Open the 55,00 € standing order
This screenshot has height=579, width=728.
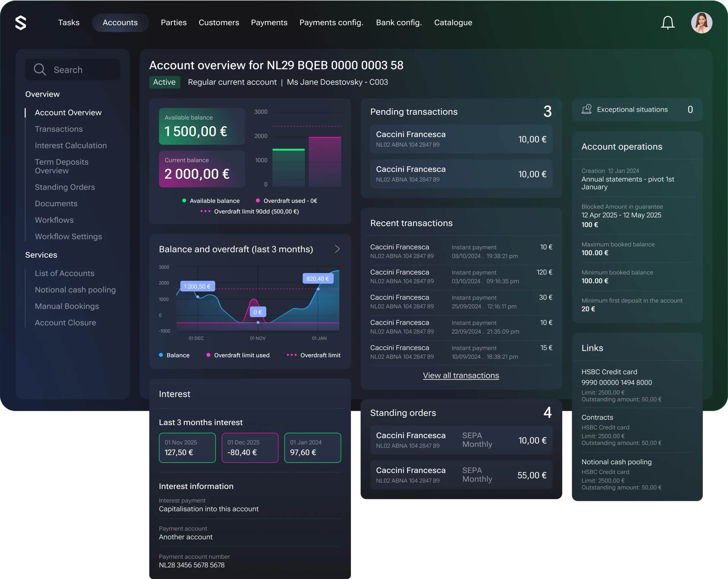tap(461, 475)
